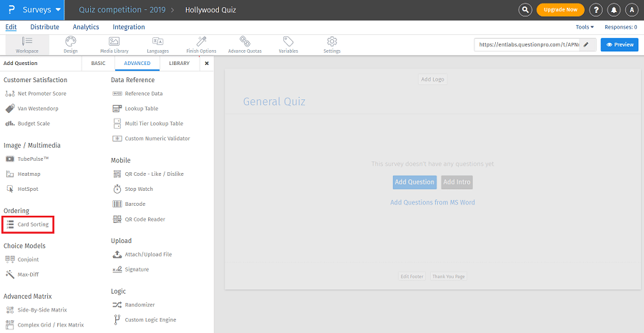Open the Design palette icon
This screenshot has height=333, width=644.
click(71, 45)
